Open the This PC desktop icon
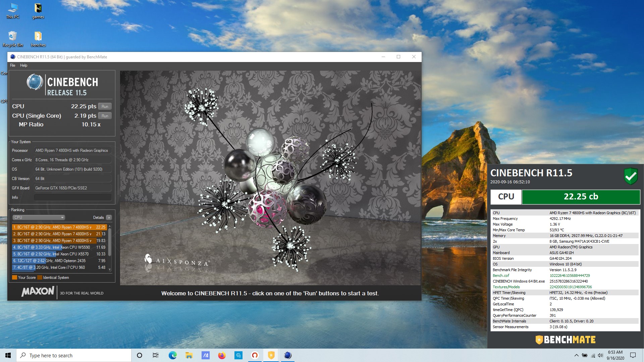The width and height of the screenshot is (644, 362). 13,11
